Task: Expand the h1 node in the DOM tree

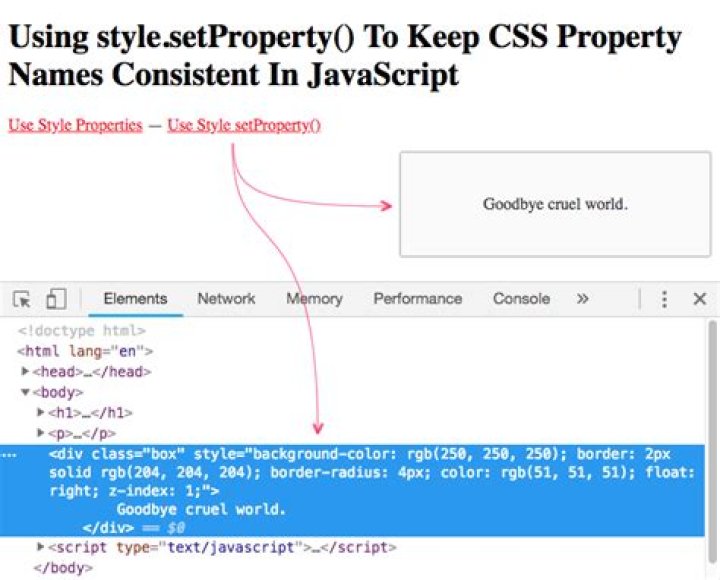Action: click(40, 412)
